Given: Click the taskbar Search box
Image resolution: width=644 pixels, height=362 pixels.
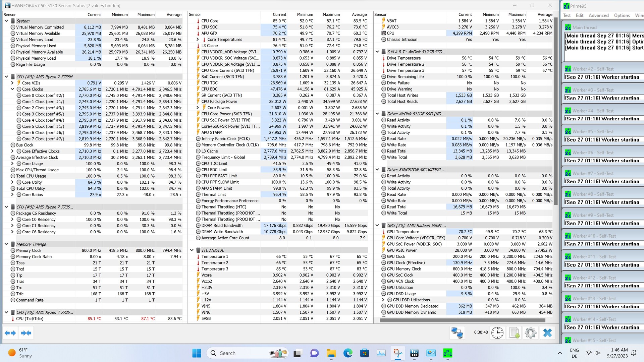Looking at the screenshot, I should (248, 353).
